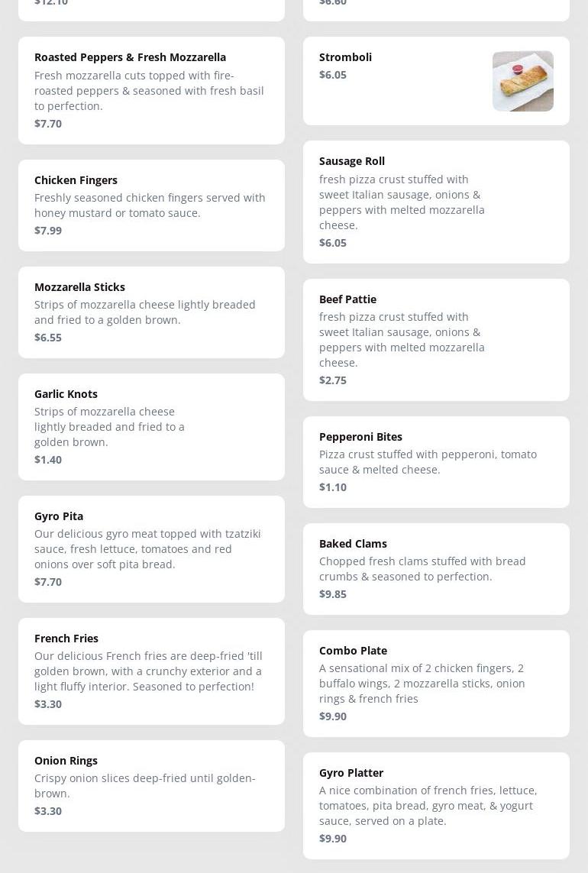Select the Roasted Peppers & Fresh Mozzarella item
The height and width of the screenshot is (873, 588).
(x=151, y=90)
